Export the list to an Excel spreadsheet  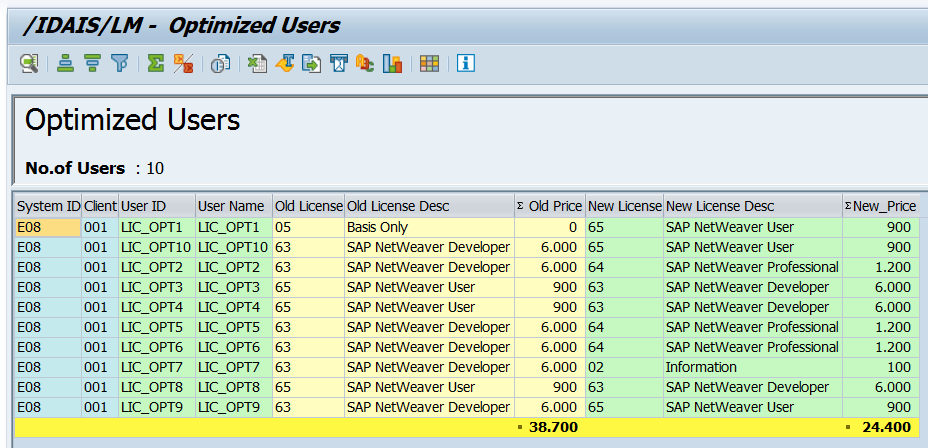(x=257, y=63)
